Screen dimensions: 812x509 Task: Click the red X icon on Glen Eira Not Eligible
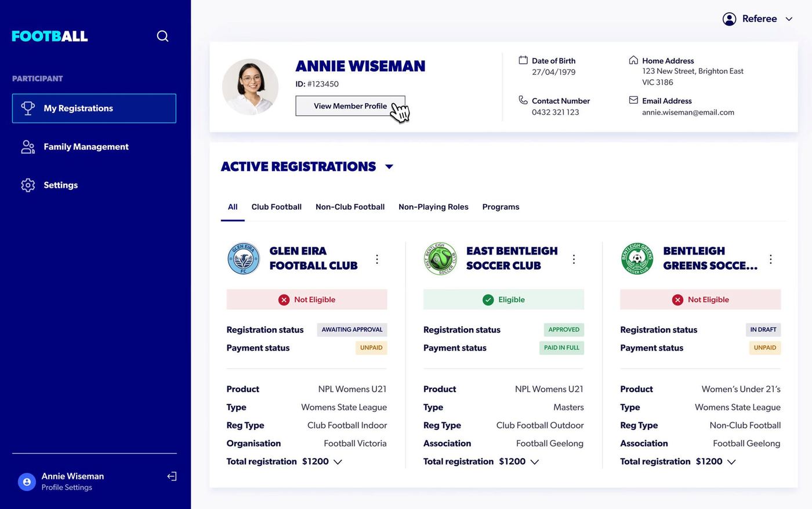pos(284,300)
